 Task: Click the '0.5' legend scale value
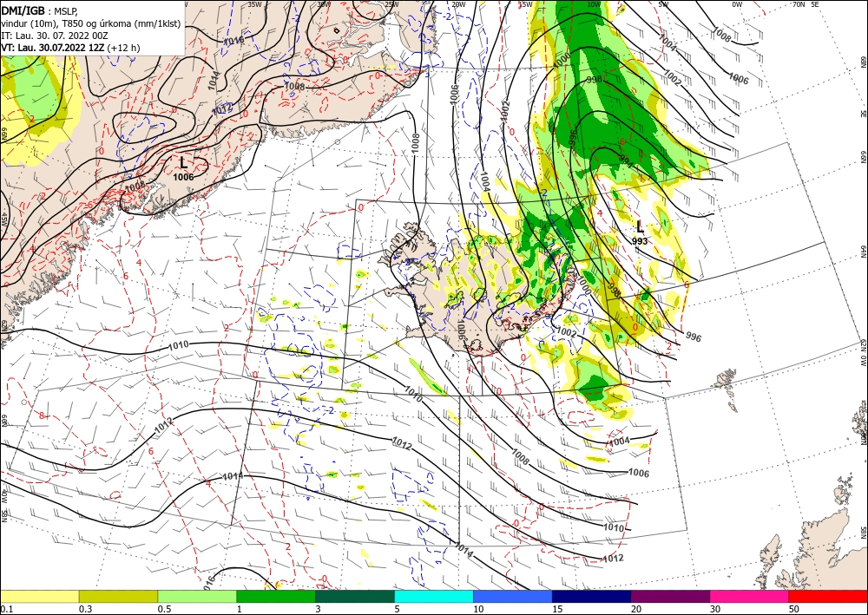point(163,609)
